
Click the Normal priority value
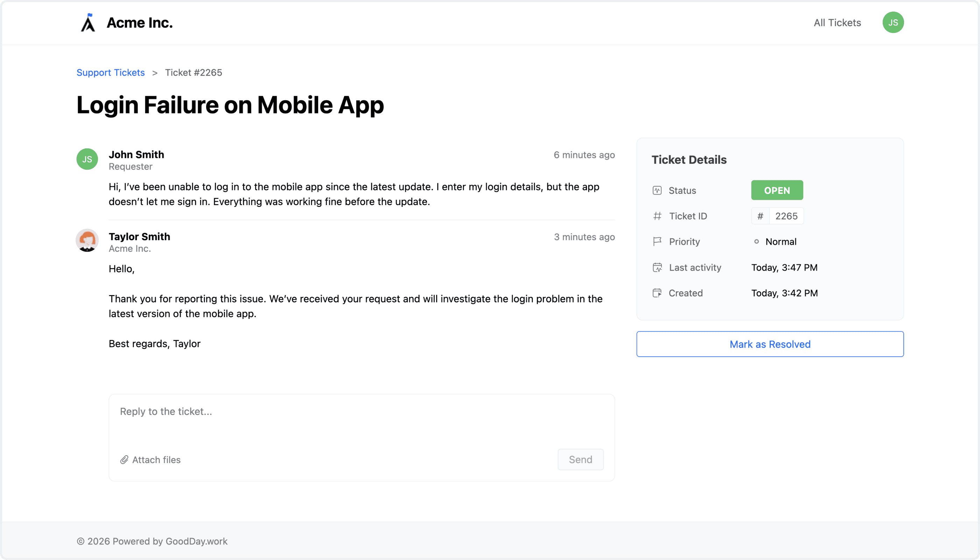[780, 241]
